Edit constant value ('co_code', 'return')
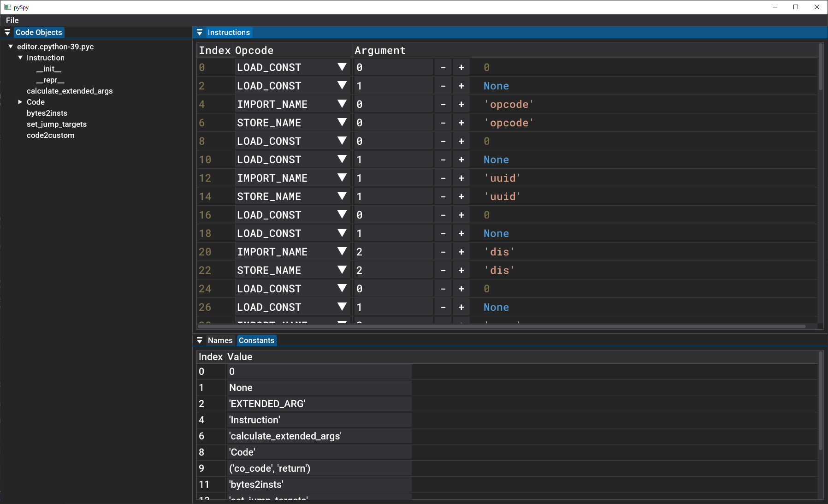 tap(319, 468)
